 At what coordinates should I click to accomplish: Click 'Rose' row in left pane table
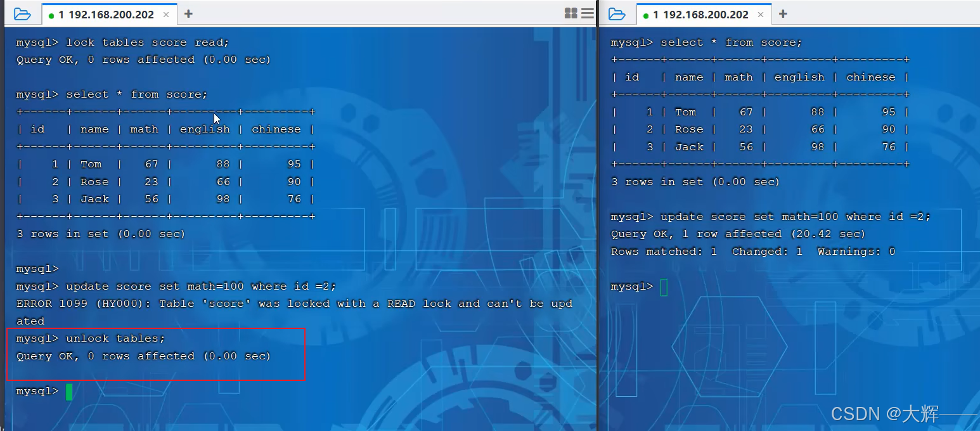tap(165, 182)
